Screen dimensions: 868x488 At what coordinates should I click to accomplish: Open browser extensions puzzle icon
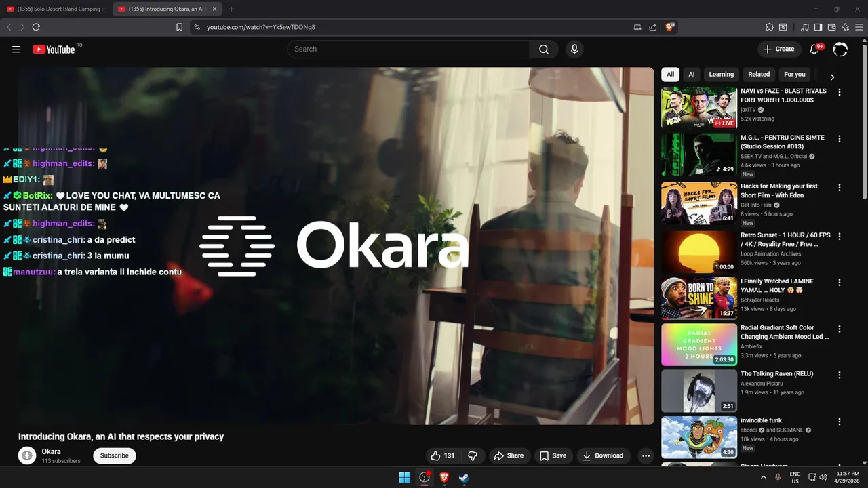pos(769,27)
